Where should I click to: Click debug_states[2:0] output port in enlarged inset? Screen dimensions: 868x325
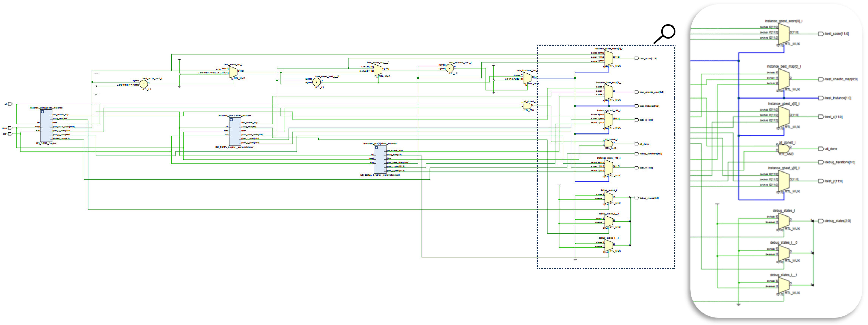tap(821, 221)
